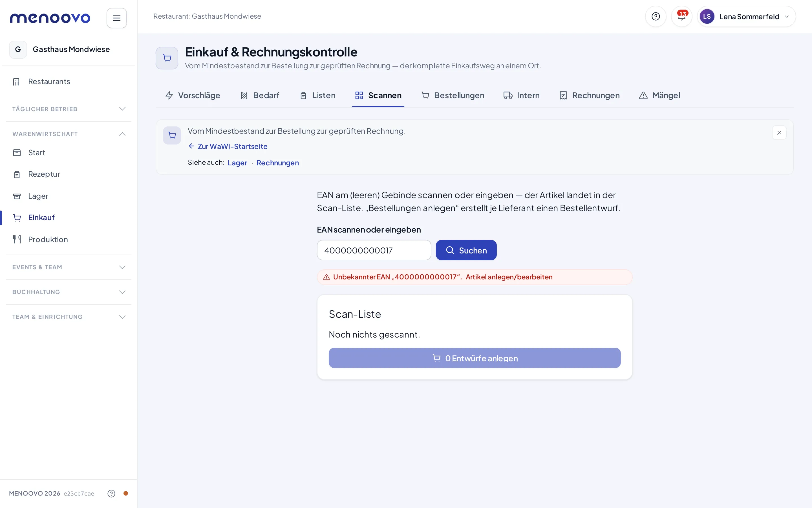The width and height of the screenshot is (812, 508).
Task: Toggle the sidebar hamburger menu button
Action: point(116,18)
